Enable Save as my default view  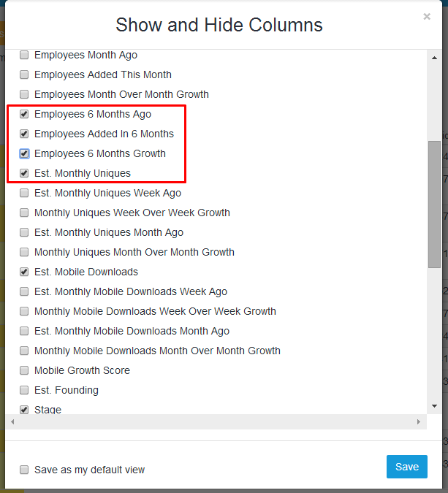click(24, 470)
